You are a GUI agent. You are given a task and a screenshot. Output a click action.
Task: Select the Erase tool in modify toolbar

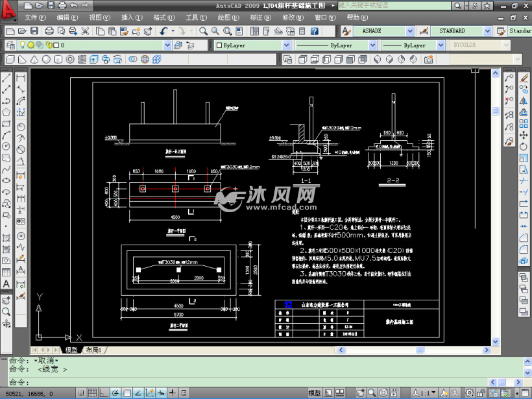pos(524,77)
